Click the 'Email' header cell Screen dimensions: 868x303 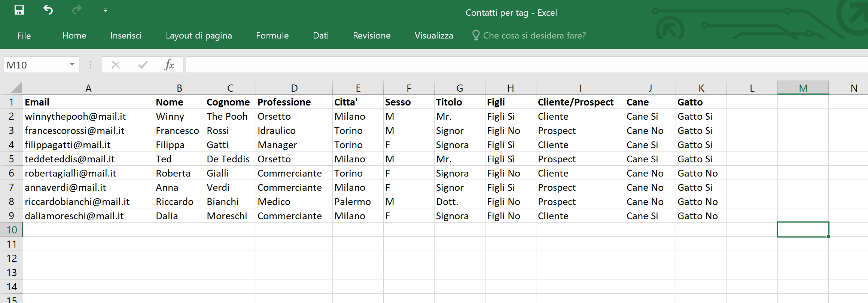(x=88, y=102)
